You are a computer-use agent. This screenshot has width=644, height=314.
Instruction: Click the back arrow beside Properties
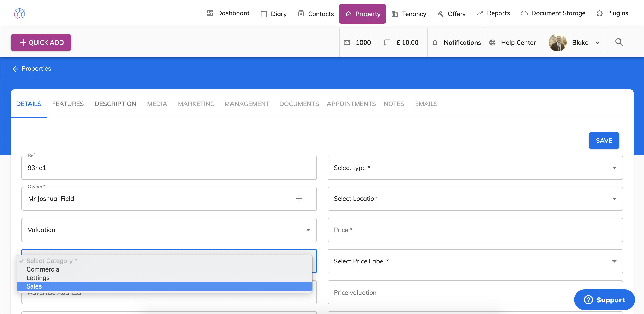click(15, 69)
